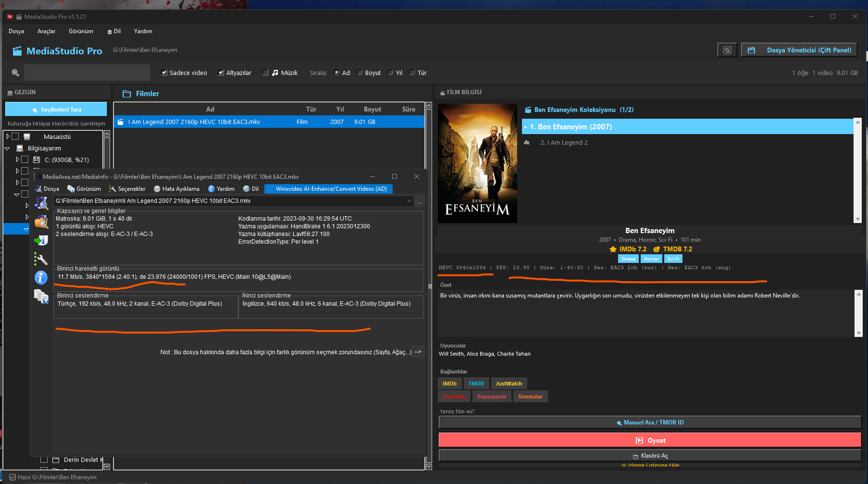Screen dimensions: 868x484
Task: Click the Masaüstü desktop icon in tree
Action: click(27, 137)
